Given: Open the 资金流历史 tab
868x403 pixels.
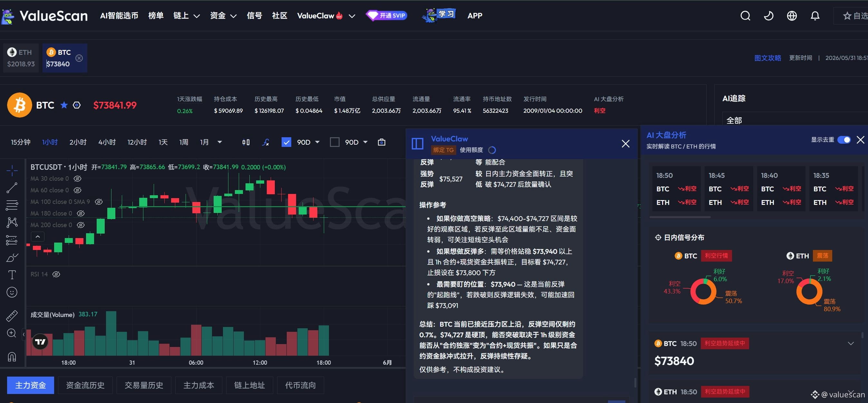Looking at the screenshot, I should 85,385.
